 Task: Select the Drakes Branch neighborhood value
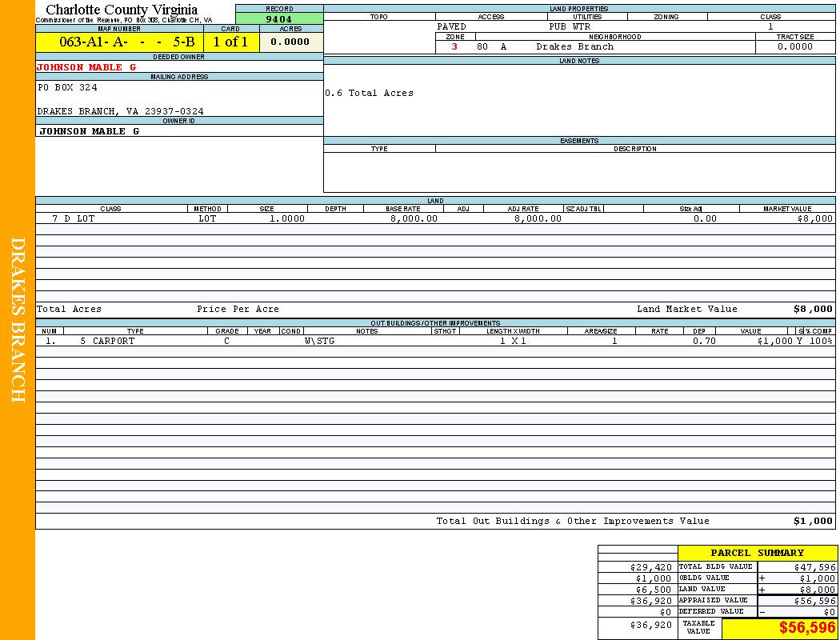574,46
